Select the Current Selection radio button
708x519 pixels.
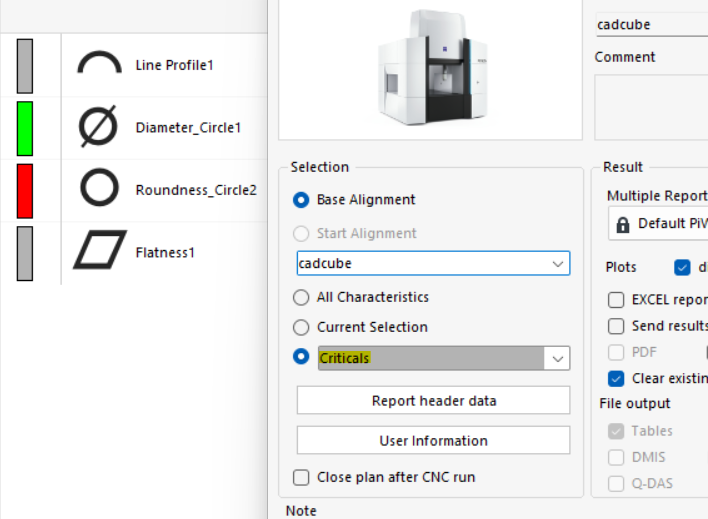point(301,327)
